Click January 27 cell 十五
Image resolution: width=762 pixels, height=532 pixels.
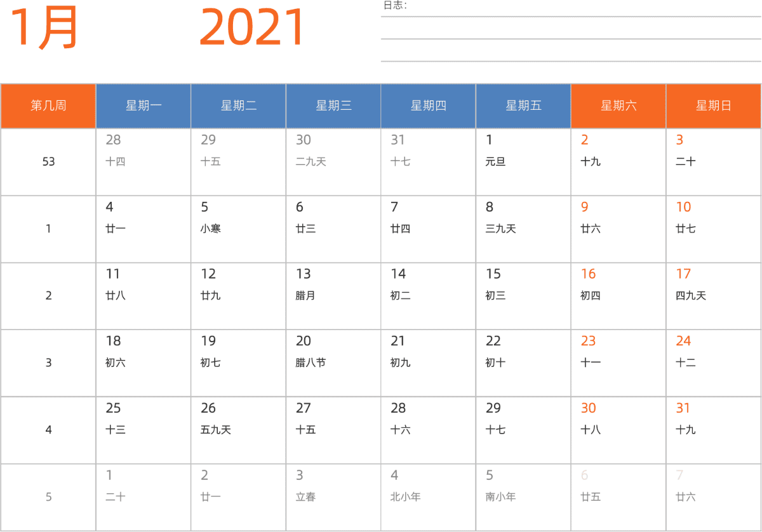tap(333, 430)
